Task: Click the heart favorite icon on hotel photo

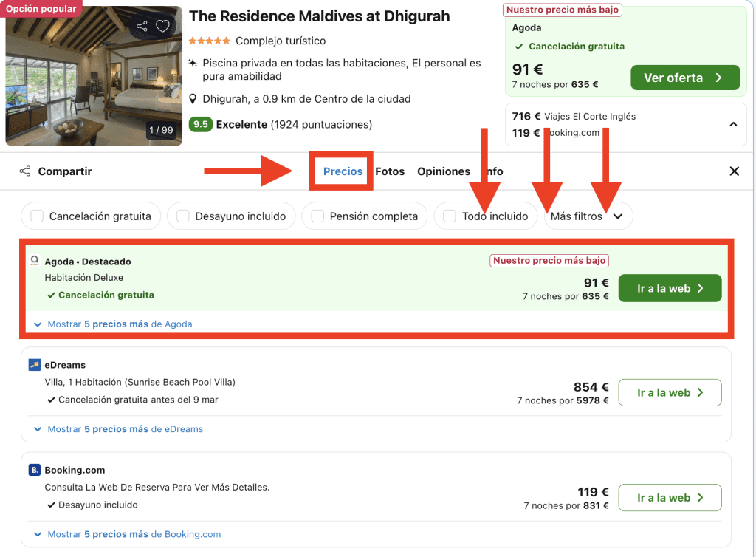Action: [162, 27]
